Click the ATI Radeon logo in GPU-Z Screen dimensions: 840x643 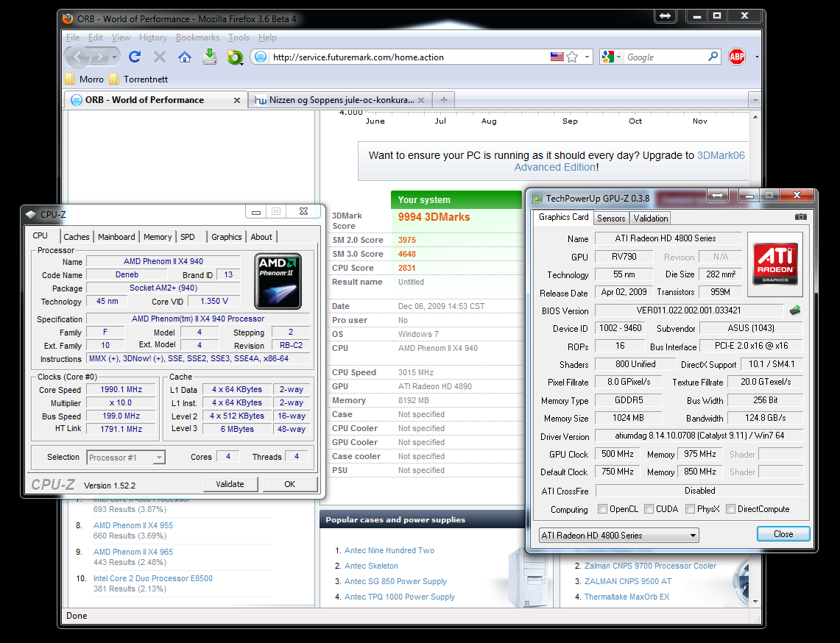[775, 264]
